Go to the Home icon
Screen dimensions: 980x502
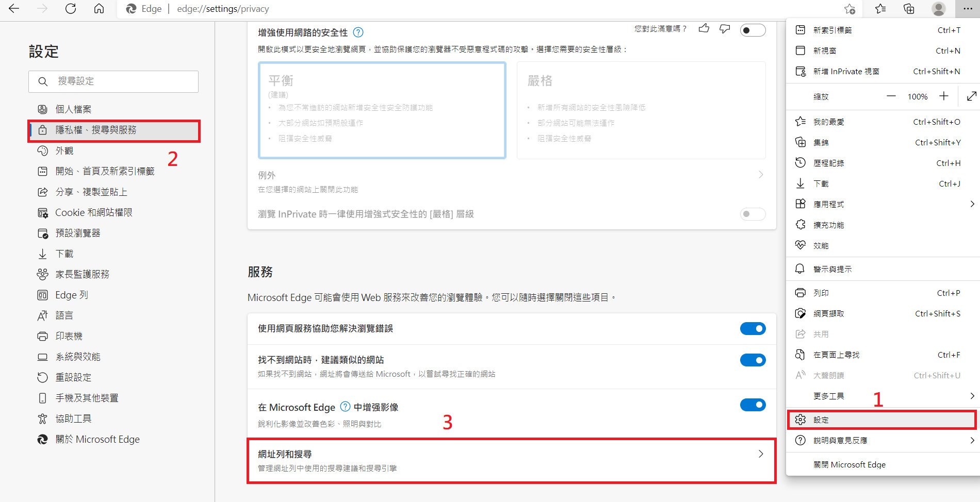point(99,9)
